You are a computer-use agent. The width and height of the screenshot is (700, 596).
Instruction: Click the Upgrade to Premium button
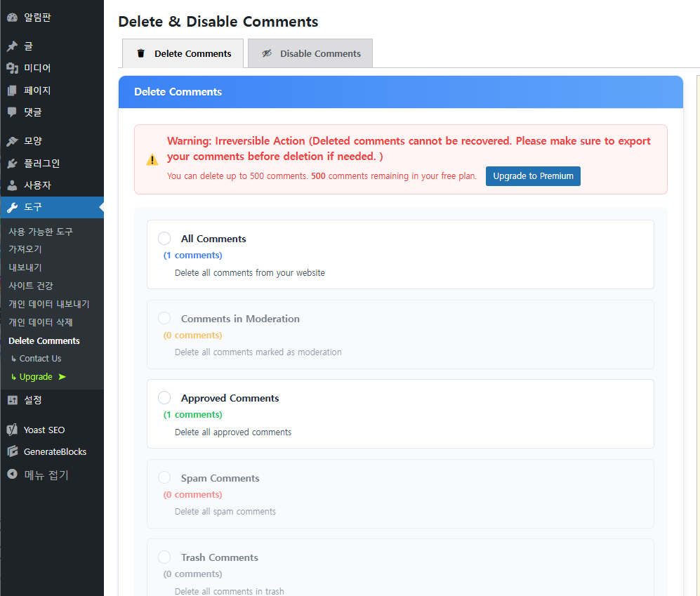533,176
